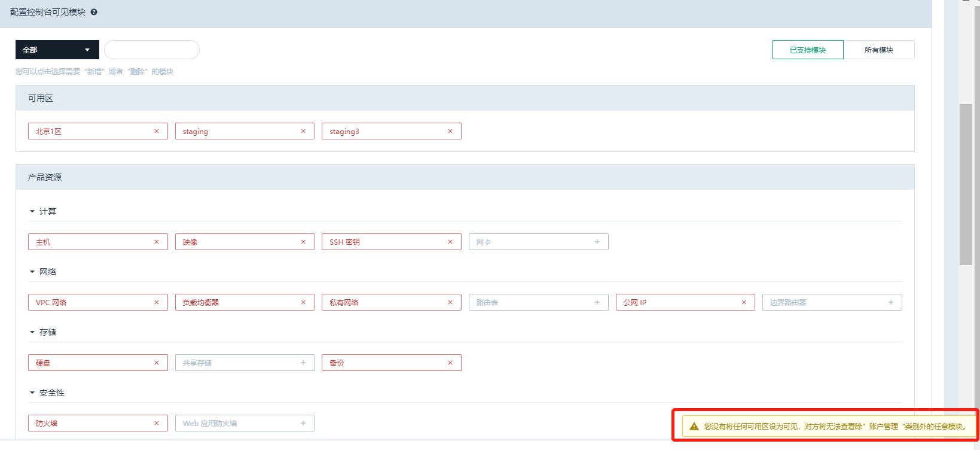Click the 负载均衡器 module label
The height and width of the screenshot is (450, 980).
coord(201,302)
